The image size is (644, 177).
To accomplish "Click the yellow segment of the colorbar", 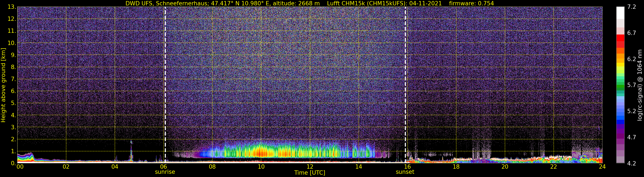I will 620,65.
